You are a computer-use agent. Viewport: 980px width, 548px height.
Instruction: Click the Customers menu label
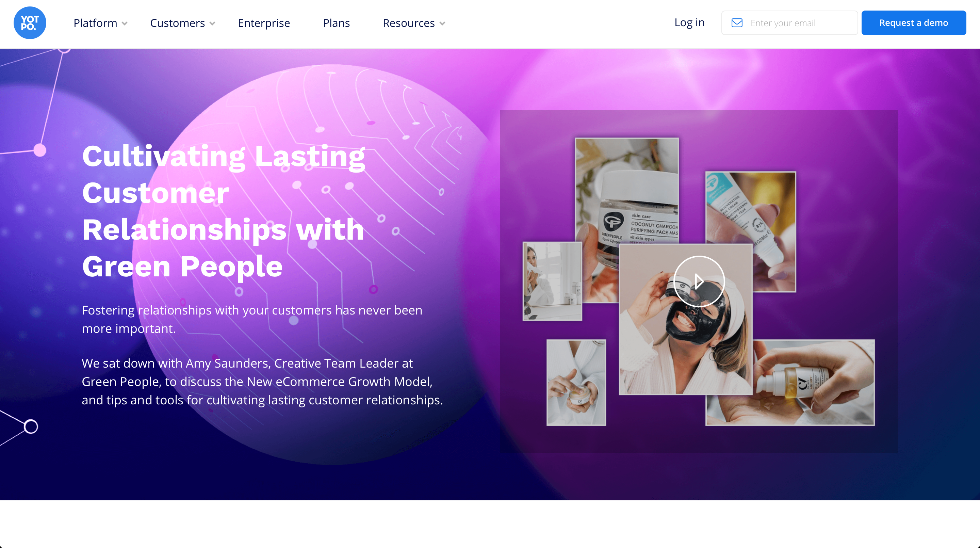[x=177, y=23]
